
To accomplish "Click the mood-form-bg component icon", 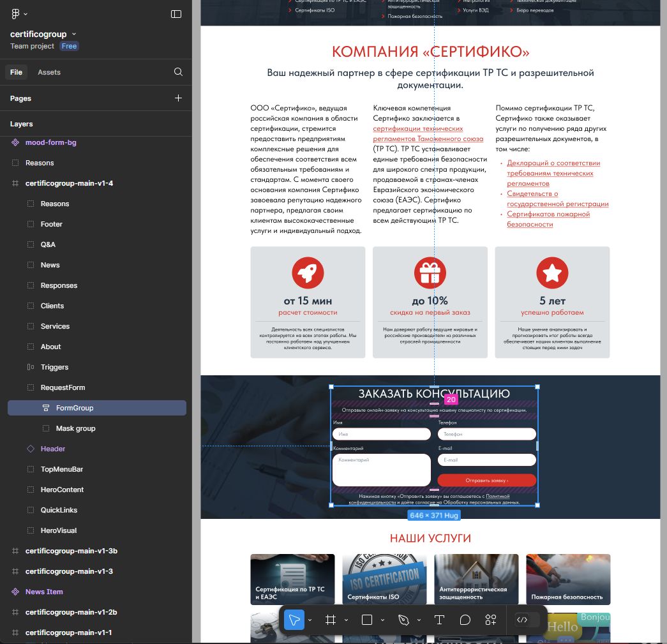I will point(15,142).
